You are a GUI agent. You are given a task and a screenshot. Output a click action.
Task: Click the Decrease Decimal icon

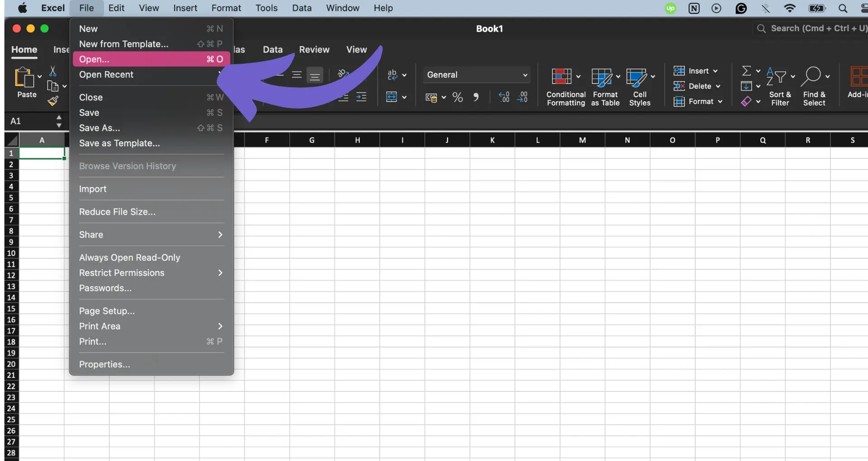tap(522, 97)
